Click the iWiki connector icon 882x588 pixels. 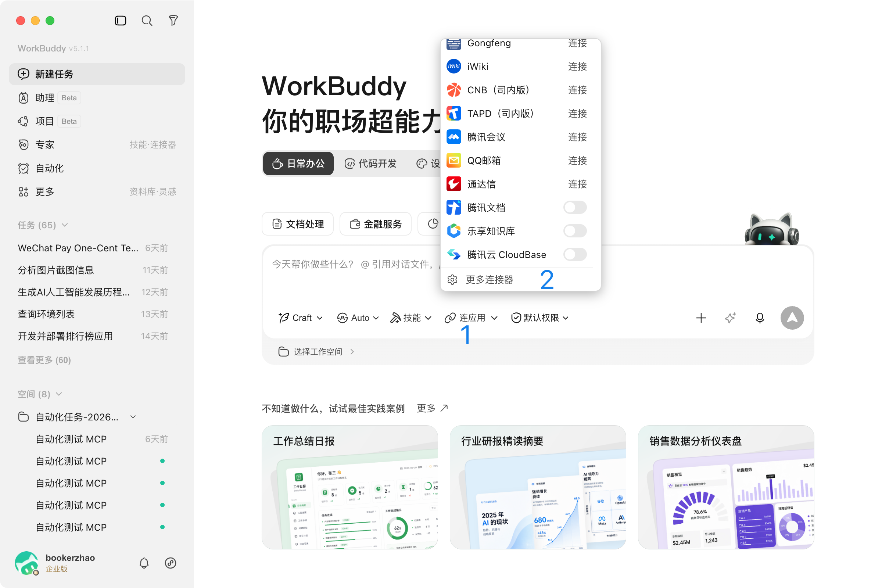[x=454, y=67]
